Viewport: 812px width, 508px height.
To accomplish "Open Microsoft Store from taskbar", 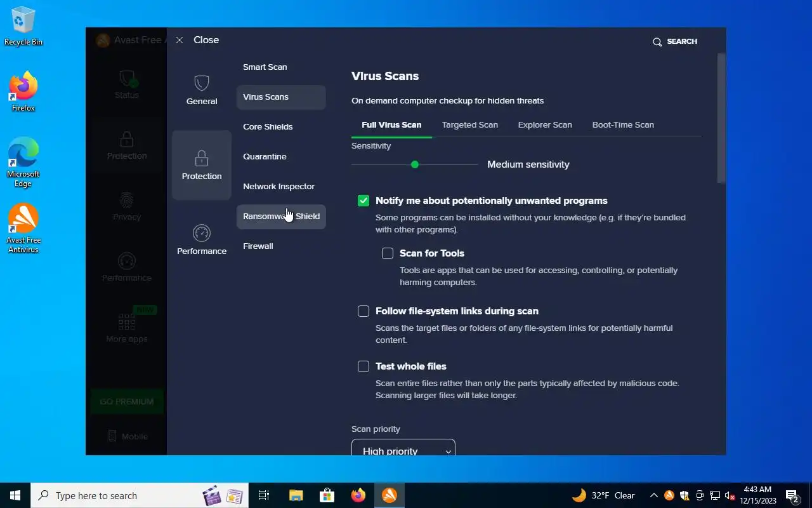I will click(x=327, y=495).
